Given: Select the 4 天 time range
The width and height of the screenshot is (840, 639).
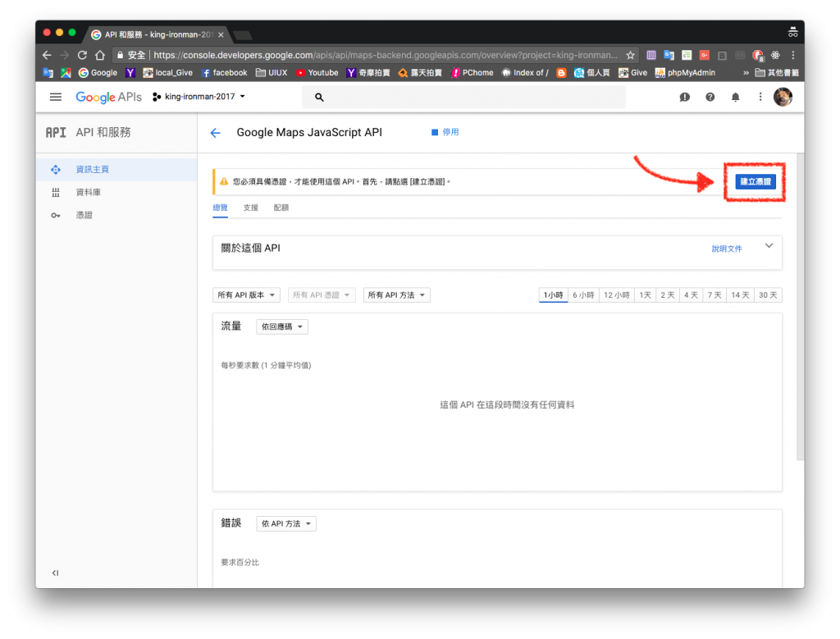Looking at the screenshot, I should tap(691, 295).
